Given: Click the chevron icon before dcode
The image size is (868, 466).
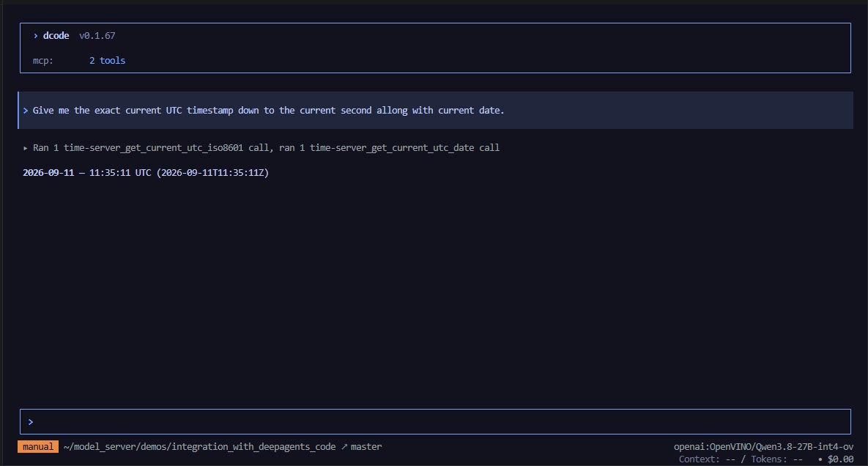Looking at the screenshot, I should coord(35,36).
